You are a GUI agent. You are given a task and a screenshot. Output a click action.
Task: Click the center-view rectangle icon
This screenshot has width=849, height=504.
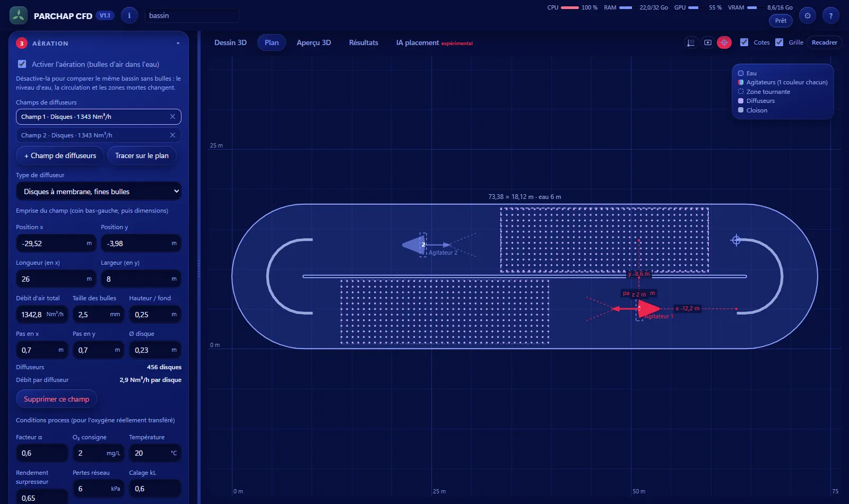tap(708, 42)
